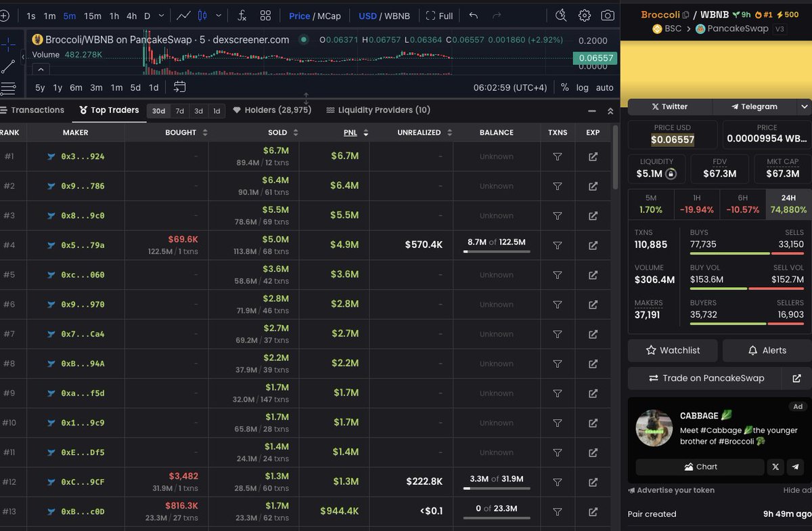Set top traders period to 7d

[179, 111]
